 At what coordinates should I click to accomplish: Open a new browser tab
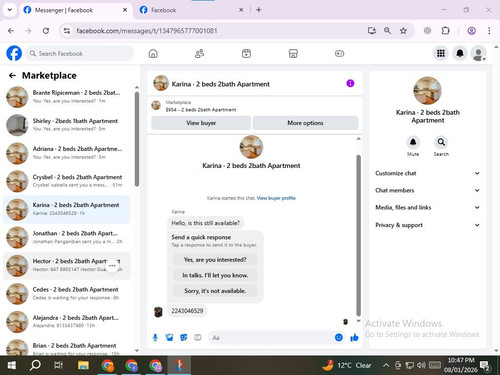pos(259,10)
